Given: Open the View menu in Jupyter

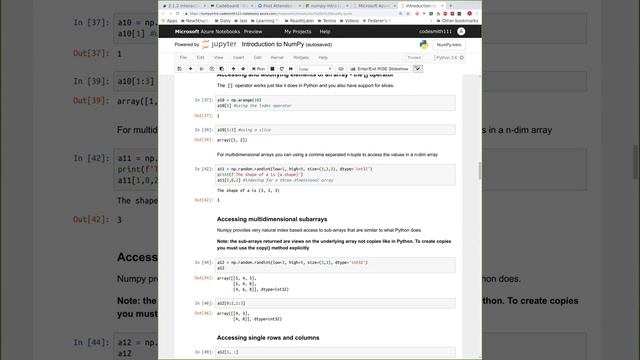Looking at the screenshot, I should tap(219, 58).
